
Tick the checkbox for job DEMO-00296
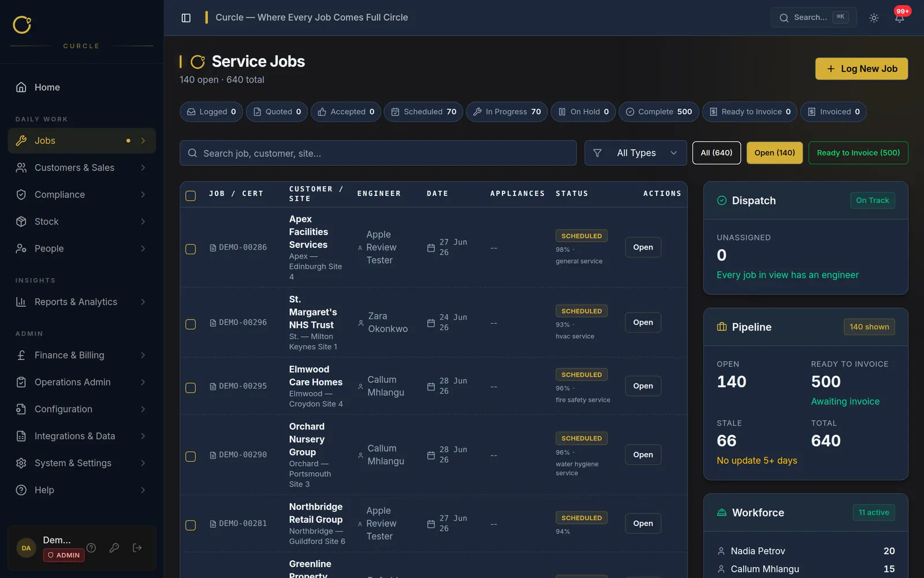click(191, 324)
